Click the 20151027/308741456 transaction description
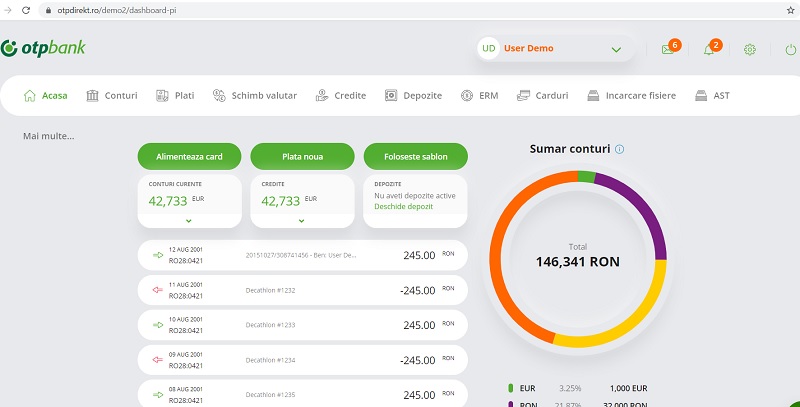This screenshot has height=407, width=800. pyautogui.click(x=301, y=255)
